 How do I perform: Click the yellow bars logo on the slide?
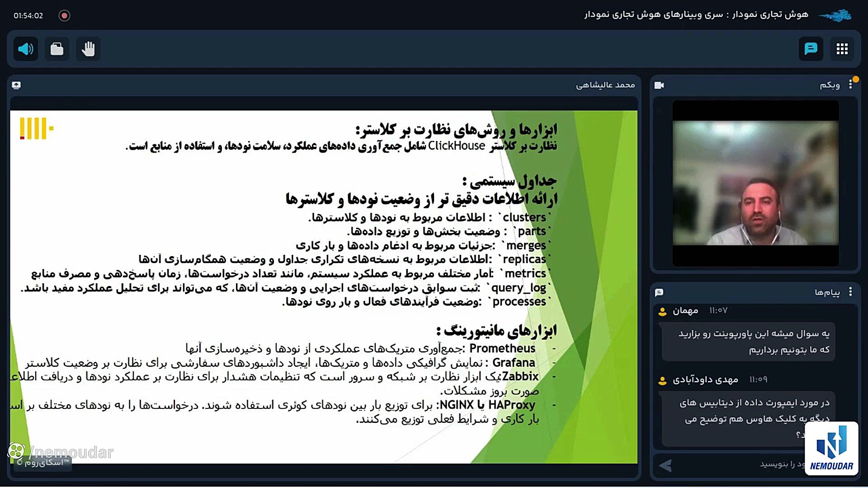click(37, 128)
